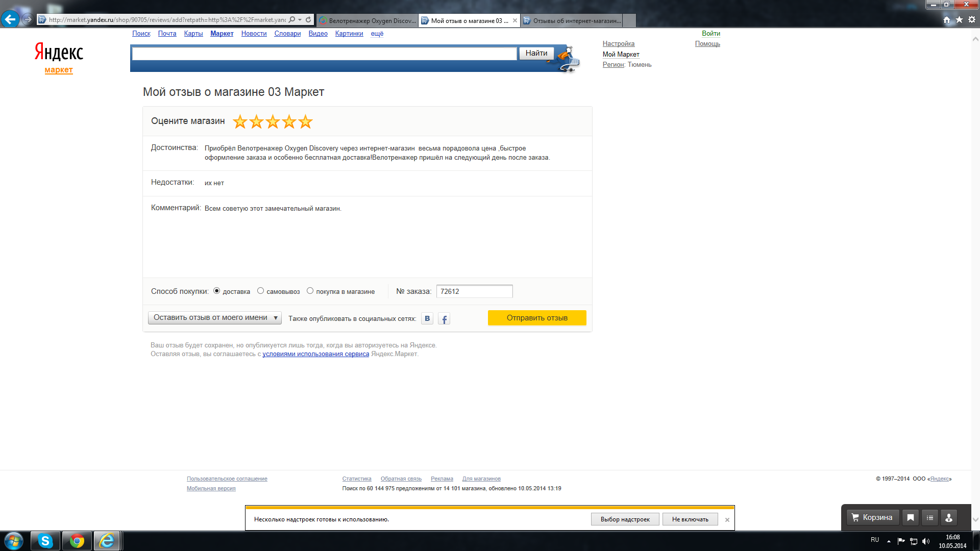Click the user icon in bottom widget
980x551 pixels.
(949, 518)
